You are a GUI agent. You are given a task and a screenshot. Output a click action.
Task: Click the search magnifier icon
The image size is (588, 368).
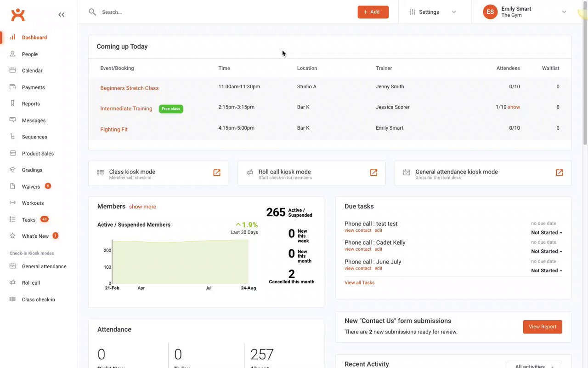point(92,12)
